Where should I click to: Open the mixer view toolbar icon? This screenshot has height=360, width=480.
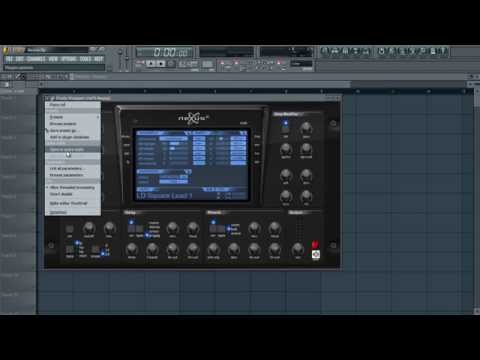366,51
